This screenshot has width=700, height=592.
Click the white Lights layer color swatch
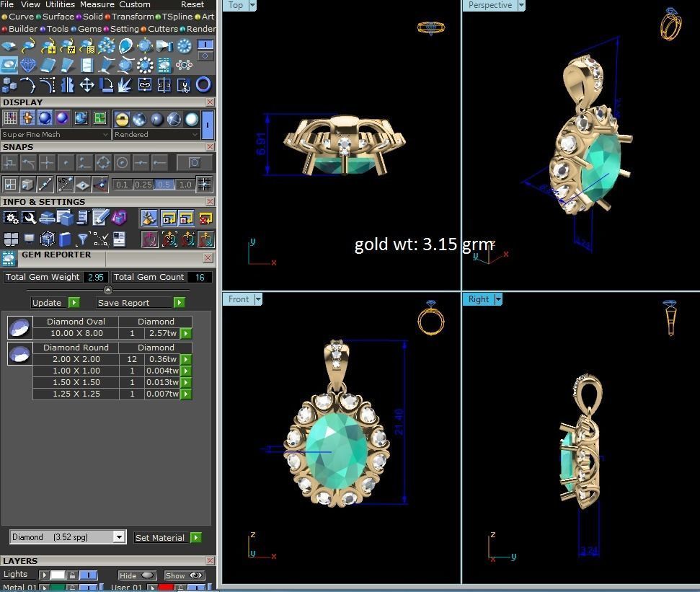tap(57, 575)
